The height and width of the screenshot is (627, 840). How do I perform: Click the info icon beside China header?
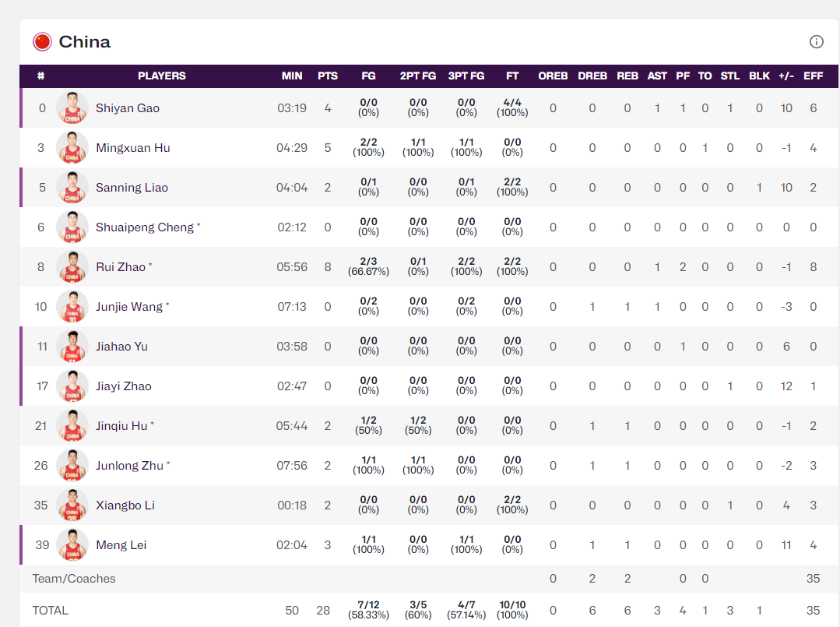pyautogui.click(x=816, y=42)
